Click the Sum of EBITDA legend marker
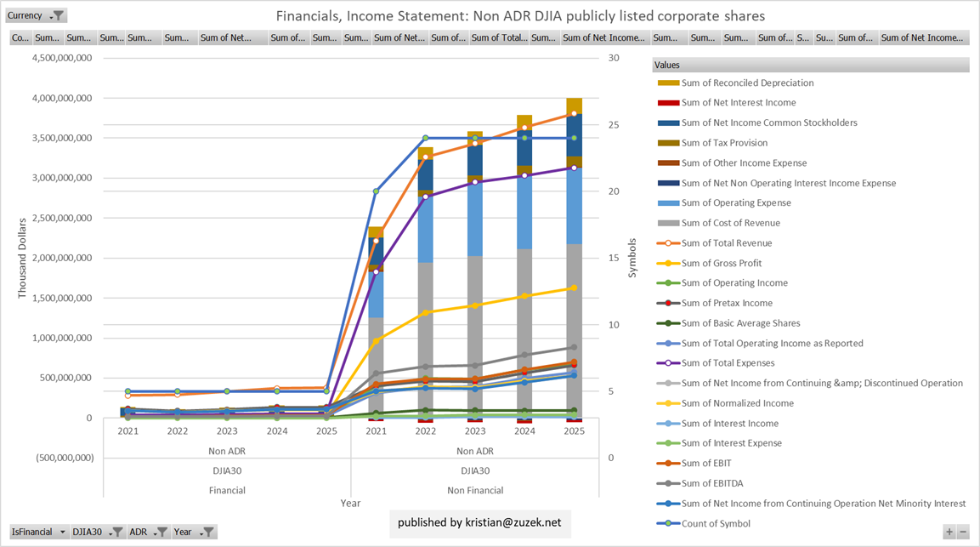 click(x=668, y=483)
